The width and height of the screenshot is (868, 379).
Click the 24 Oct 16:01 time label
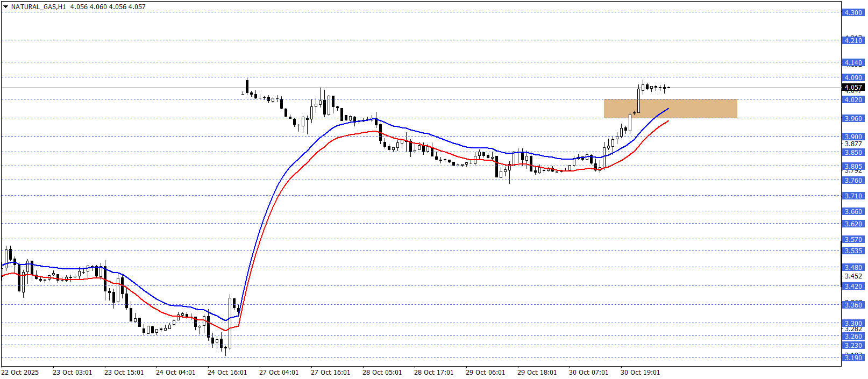point(227,373)
